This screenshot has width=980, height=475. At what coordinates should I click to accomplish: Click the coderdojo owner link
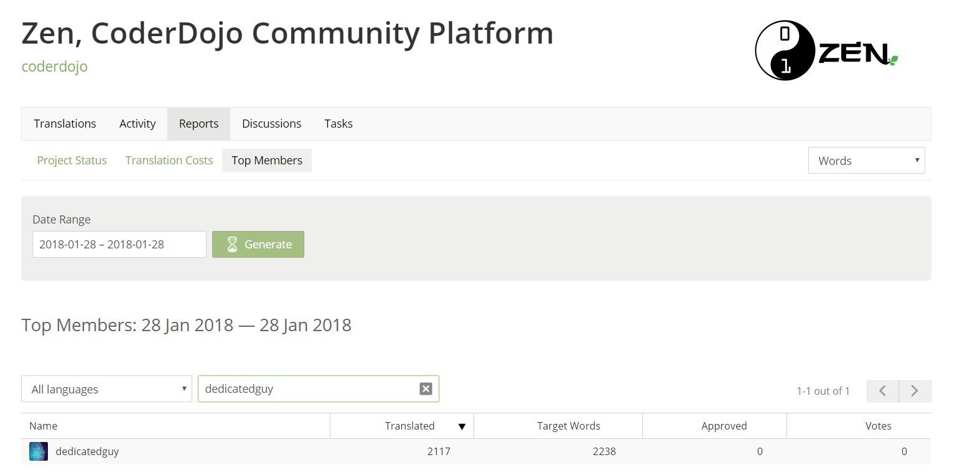[54, 67]
